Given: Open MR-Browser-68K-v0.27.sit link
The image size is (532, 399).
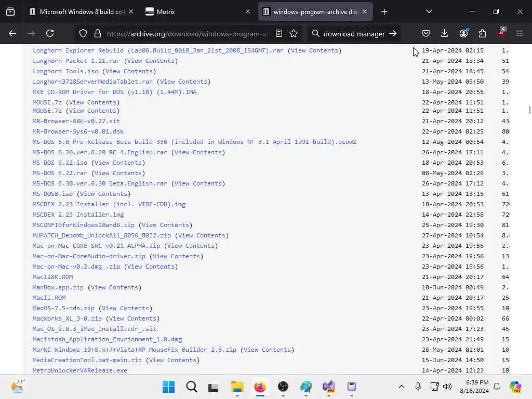Looking at the screenshot, I should (76, 121).
